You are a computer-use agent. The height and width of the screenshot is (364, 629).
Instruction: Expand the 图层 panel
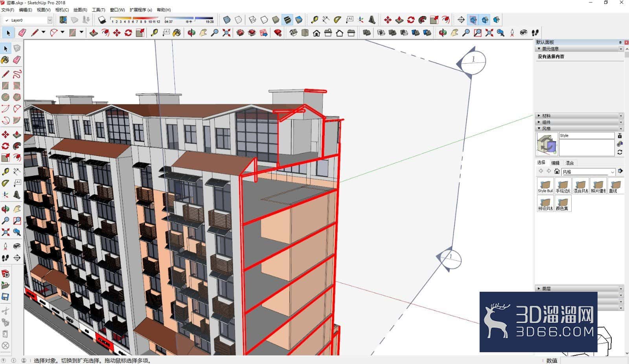[x=539, y=289]
